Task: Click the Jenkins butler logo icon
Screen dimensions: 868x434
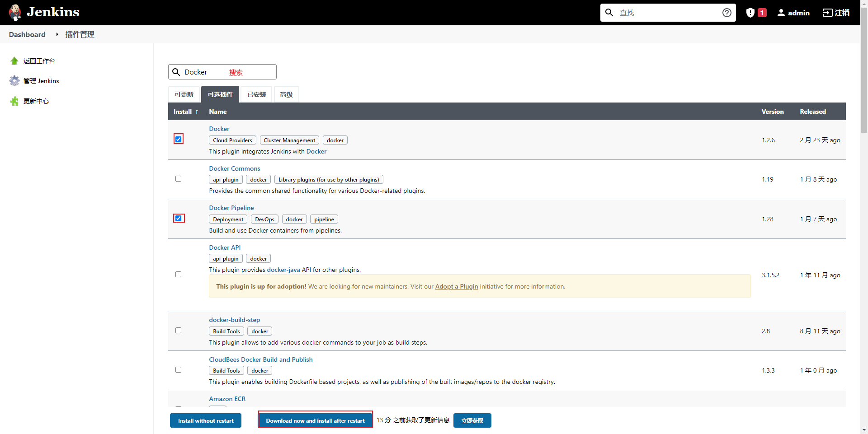Action: click(15, 13)
